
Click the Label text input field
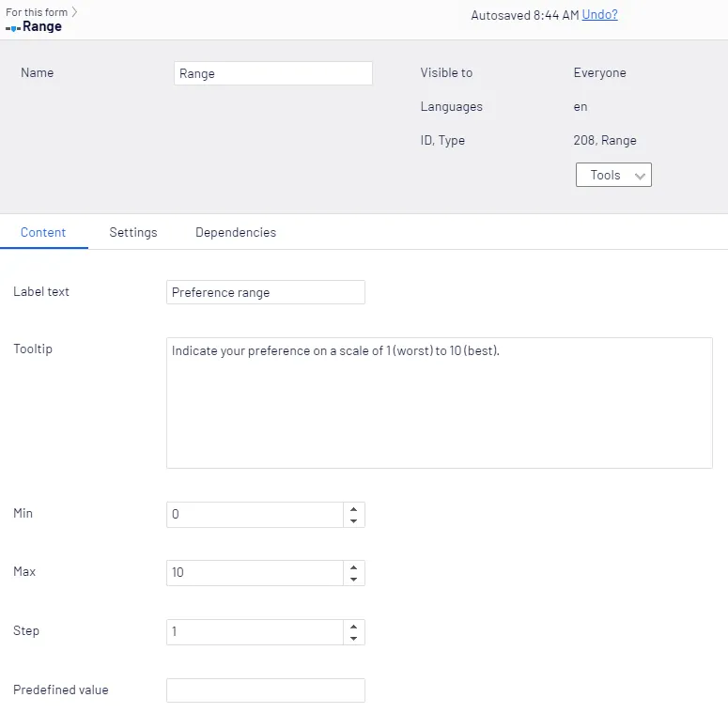point(266,292)
